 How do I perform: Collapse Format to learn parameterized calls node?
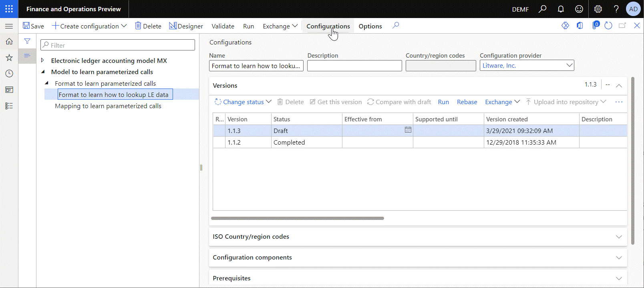point(46,83)
